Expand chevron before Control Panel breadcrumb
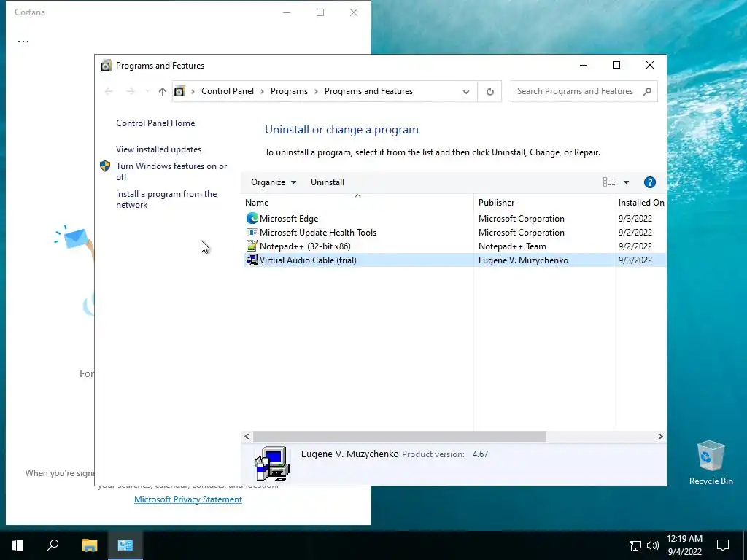Screen dimensions: 747x560 [x=193, y=91]
